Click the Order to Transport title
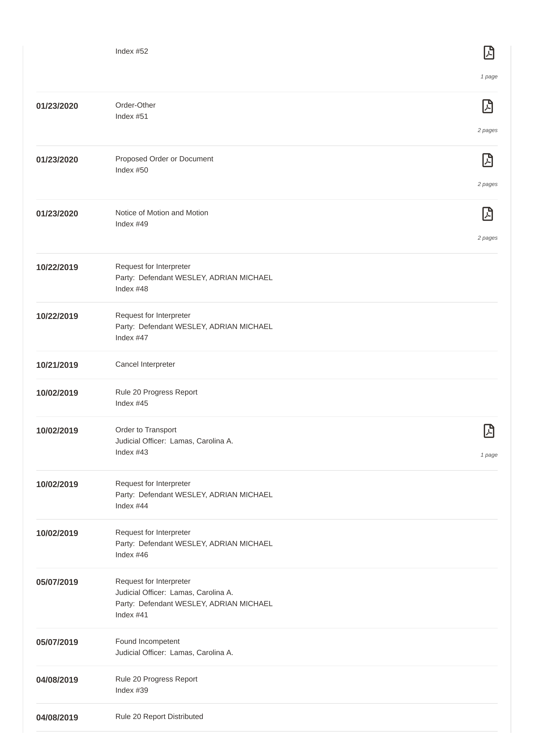This screenshot has width=534, height=756. click(146, 430)
